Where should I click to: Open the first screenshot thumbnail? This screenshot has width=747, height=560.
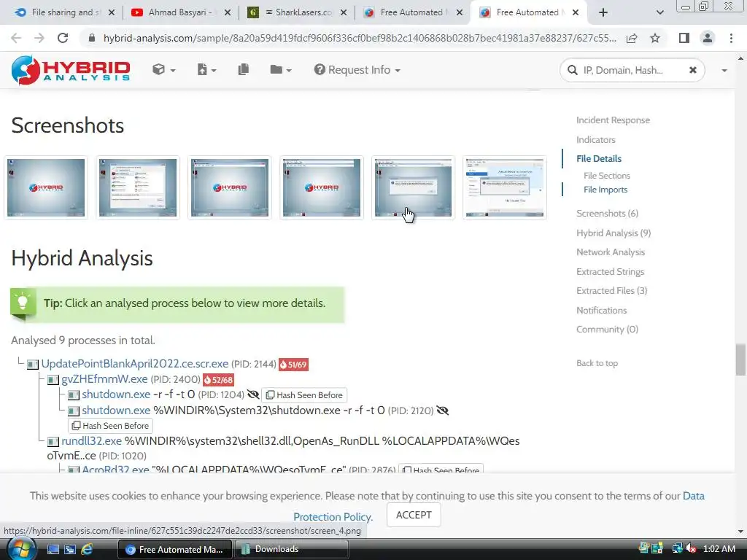coord(46,187)
